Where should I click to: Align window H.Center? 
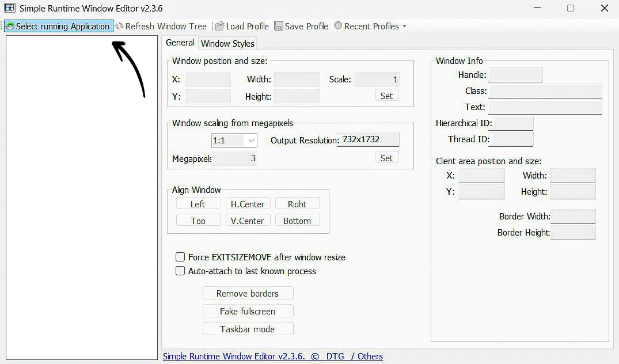click(248, 204)
